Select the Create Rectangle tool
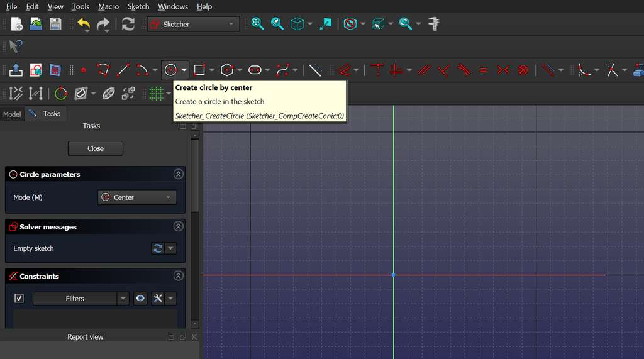 tap(199, 70)
